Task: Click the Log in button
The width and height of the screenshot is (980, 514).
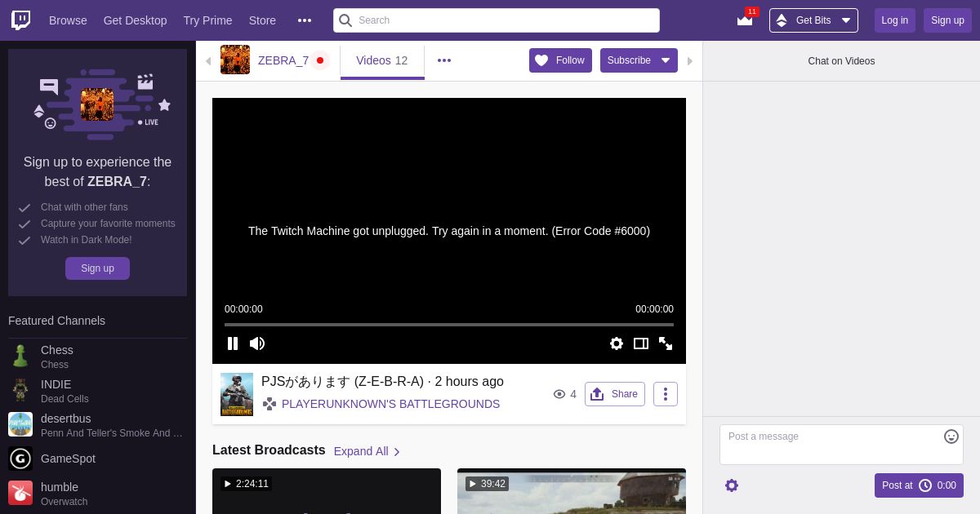Action: (895, 20)
